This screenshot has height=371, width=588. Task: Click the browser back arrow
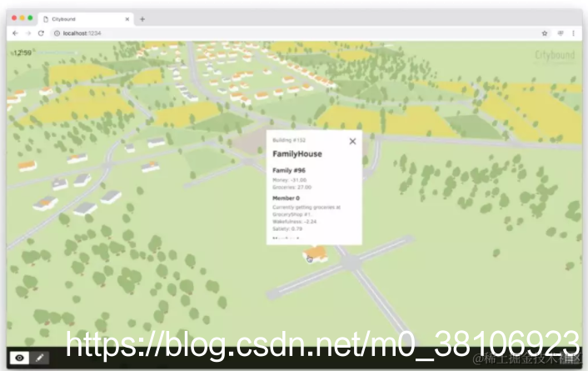[x=15, y=33]
